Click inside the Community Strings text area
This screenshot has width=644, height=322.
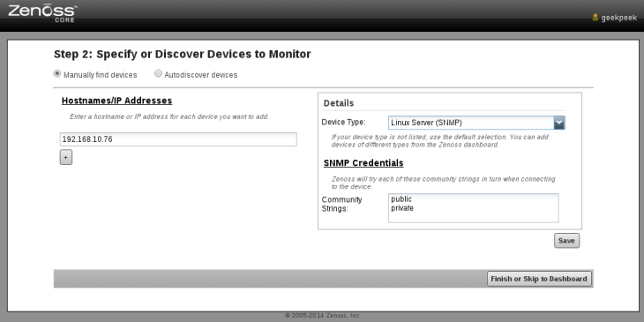tap(473, 208)
